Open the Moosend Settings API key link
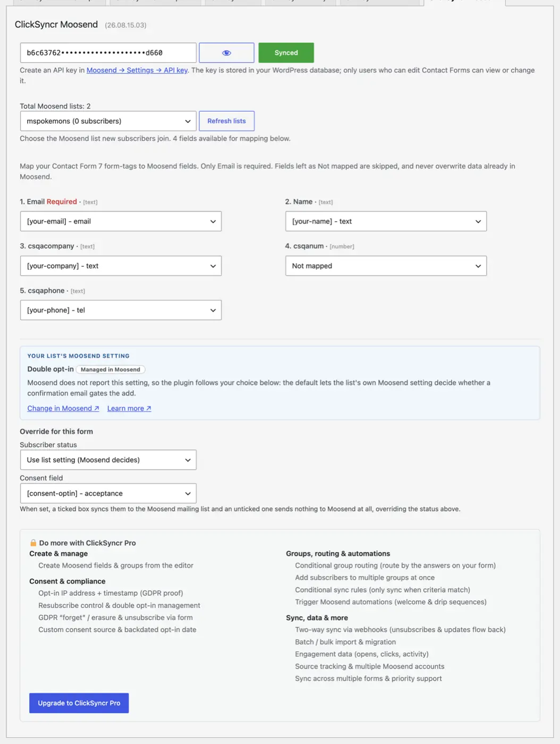This screenshot has height=744, width=560. click(x=137, y=70)
